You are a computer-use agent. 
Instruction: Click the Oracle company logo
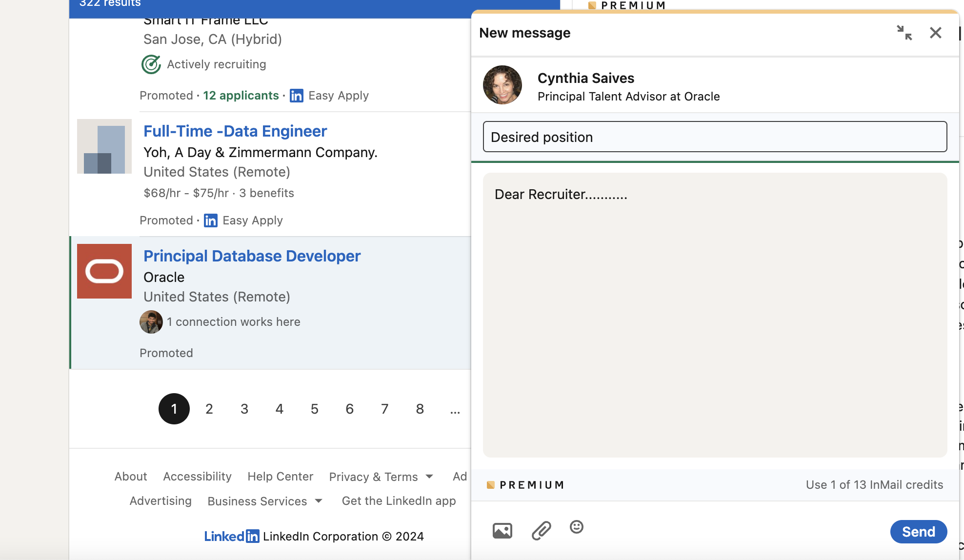(x=104, y=271)
